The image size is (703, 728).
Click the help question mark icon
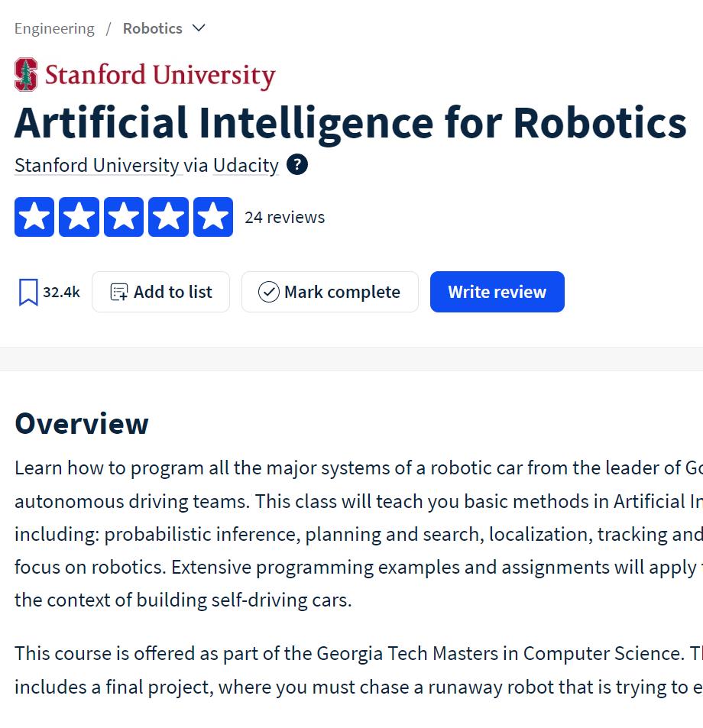[297, 165]
